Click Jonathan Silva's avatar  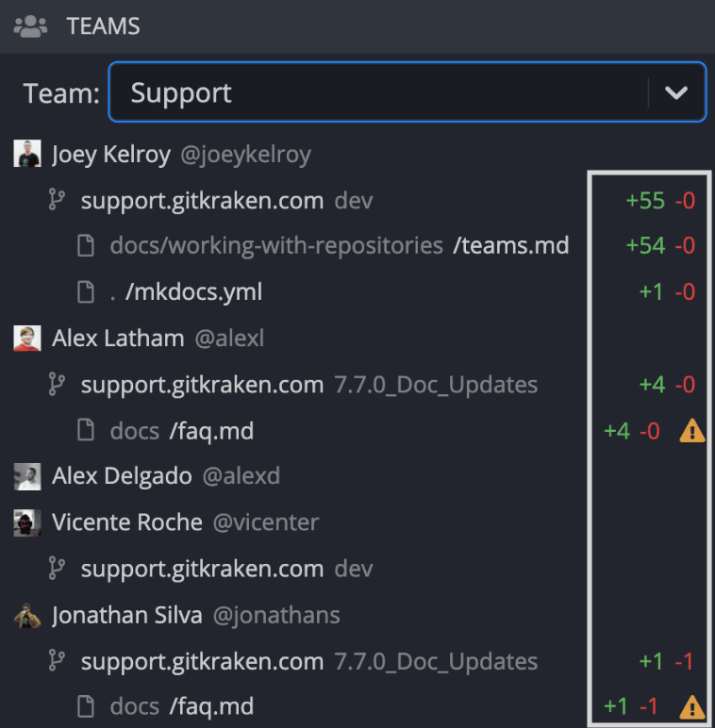pyautogui.click(x=27, y=616)
